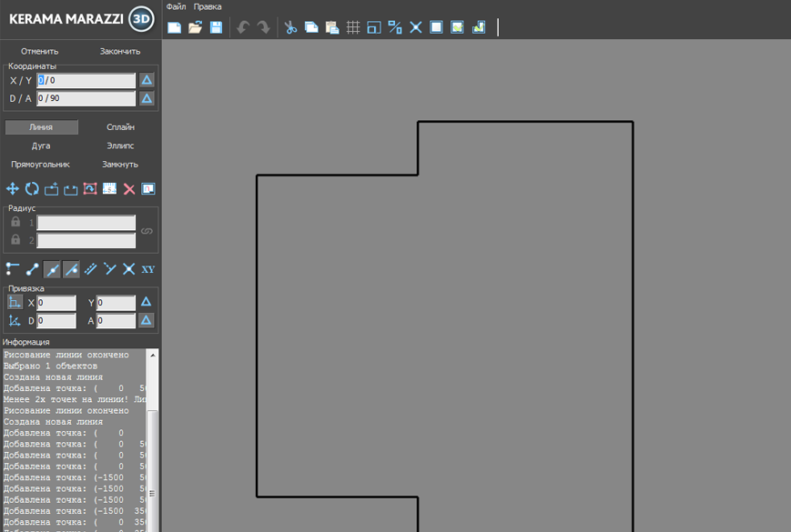Click the plain white square toolbar icon
The height and width of the screenshot is (532, 791).
(436, 27)
